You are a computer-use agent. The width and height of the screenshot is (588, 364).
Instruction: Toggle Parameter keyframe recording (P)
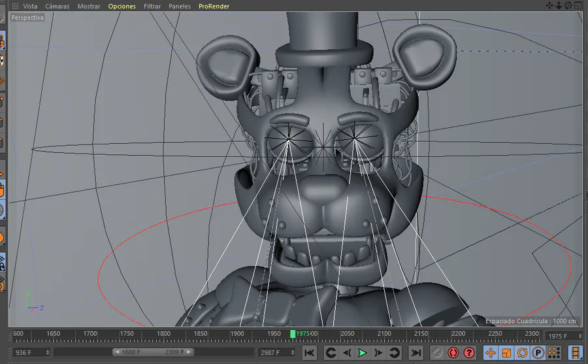(538, 353)
